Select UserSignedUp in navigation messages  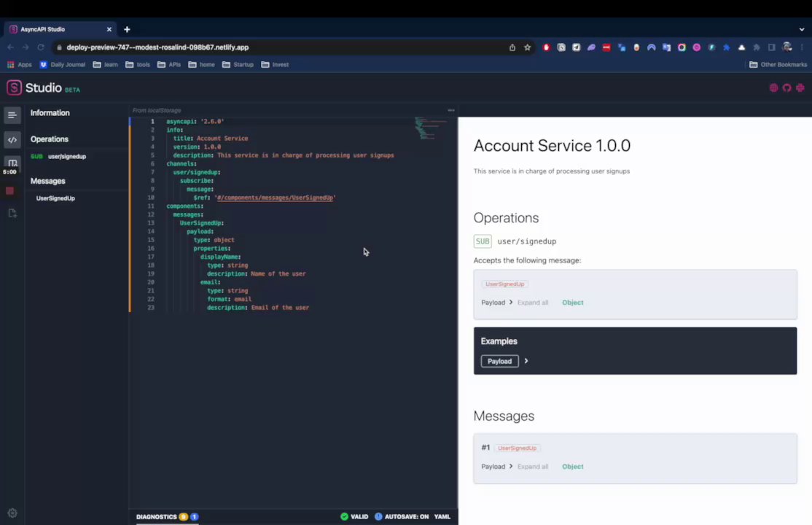pyautogui.click(x=55, y=198)
